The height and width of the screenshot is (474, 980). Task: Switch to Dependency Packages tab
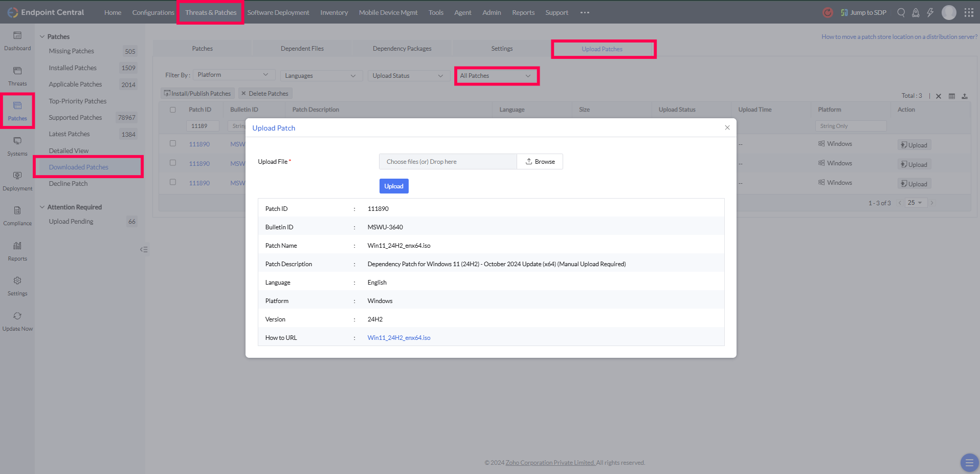[x=402, y=49]
